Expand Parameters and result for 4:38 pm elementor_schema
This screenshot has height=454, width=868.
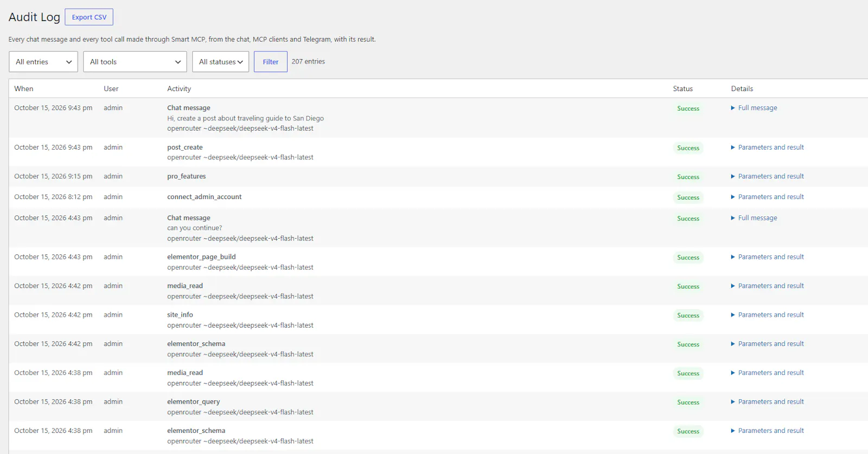click(x=768, y=431)
